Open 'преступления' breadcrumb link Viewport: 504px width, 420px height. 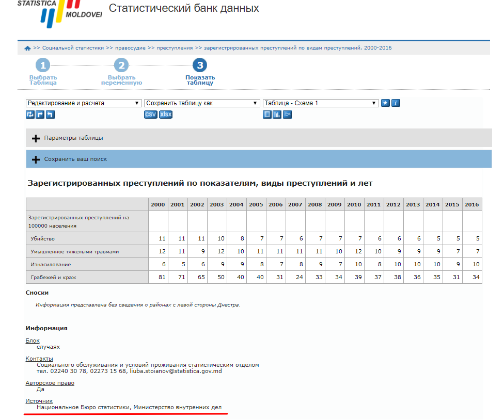pyautogui.click(x=175, y=48)
